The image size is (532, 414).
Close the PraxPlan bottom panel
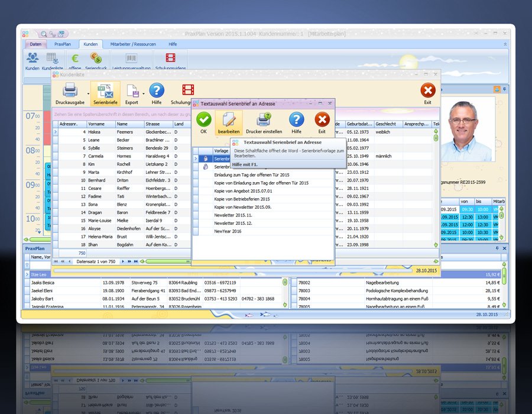(504, 248)
